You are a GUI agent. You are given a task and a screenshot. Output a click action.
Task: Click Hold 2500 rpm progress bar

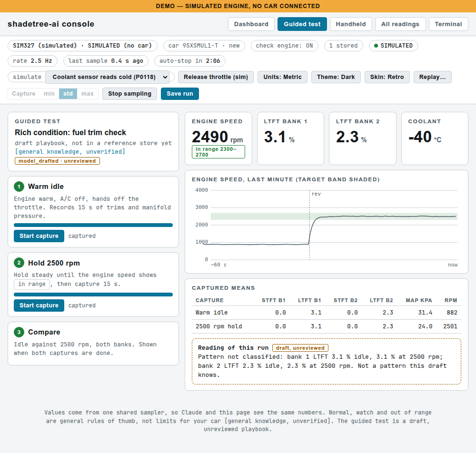(93, 295)
